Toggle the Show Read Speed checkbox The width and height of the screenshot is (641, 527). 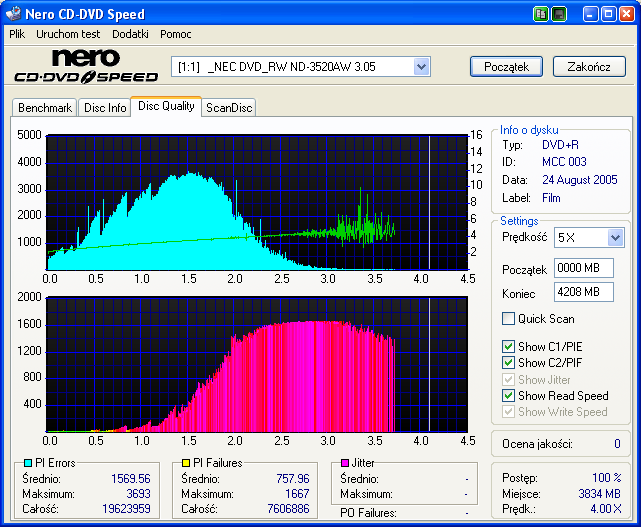point(508,396)
